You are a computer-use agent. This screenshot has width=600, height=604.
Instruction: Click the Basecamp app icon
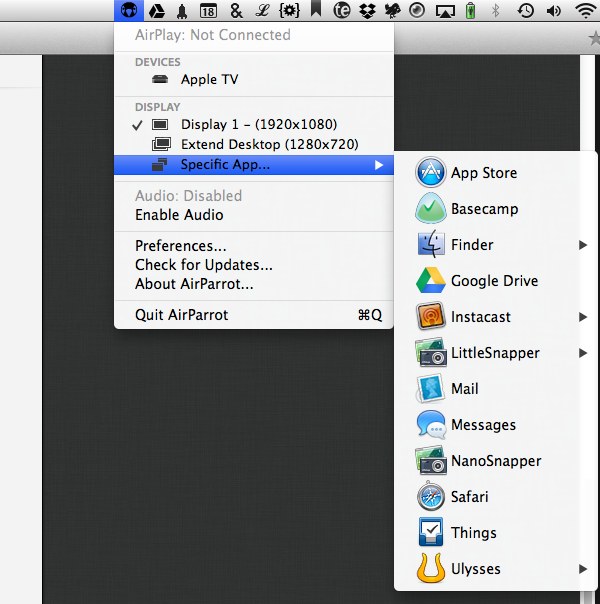tap(431, 208)
